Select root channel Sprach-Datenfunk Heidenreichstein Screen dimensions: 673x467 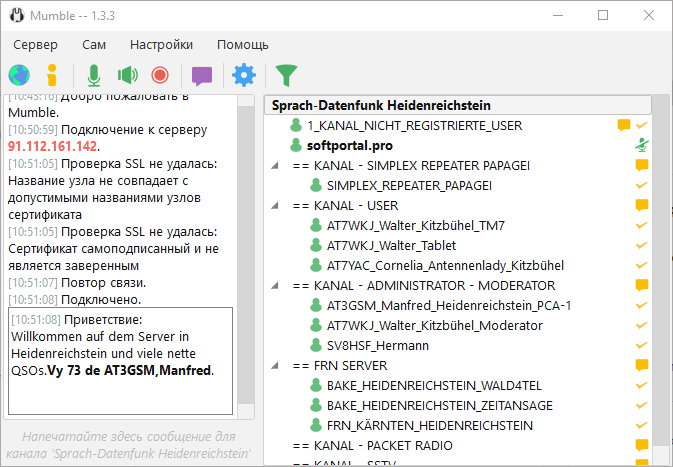tap(458, 105)
